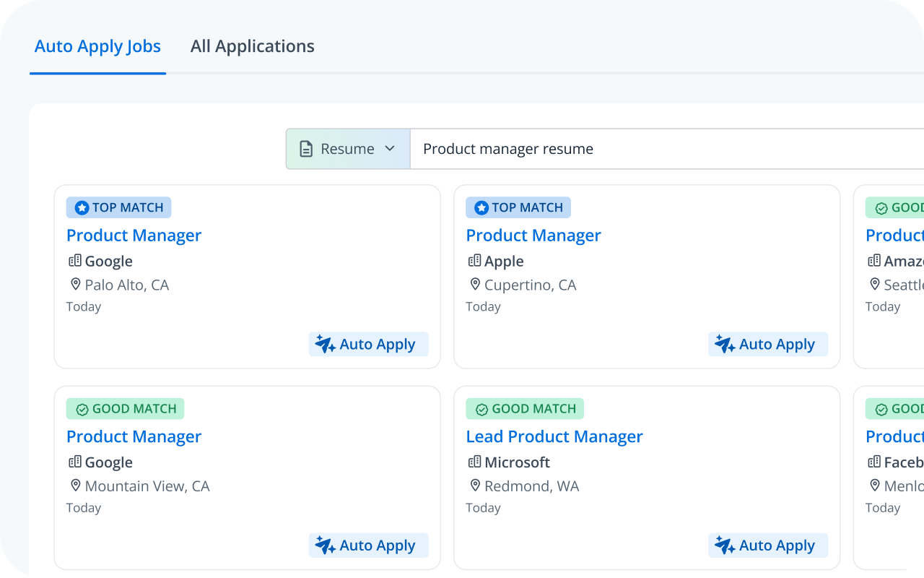Click Auto Apply on Google Palo Alto card
Screen dimensions: 924x578
click(x=369, y=344)
